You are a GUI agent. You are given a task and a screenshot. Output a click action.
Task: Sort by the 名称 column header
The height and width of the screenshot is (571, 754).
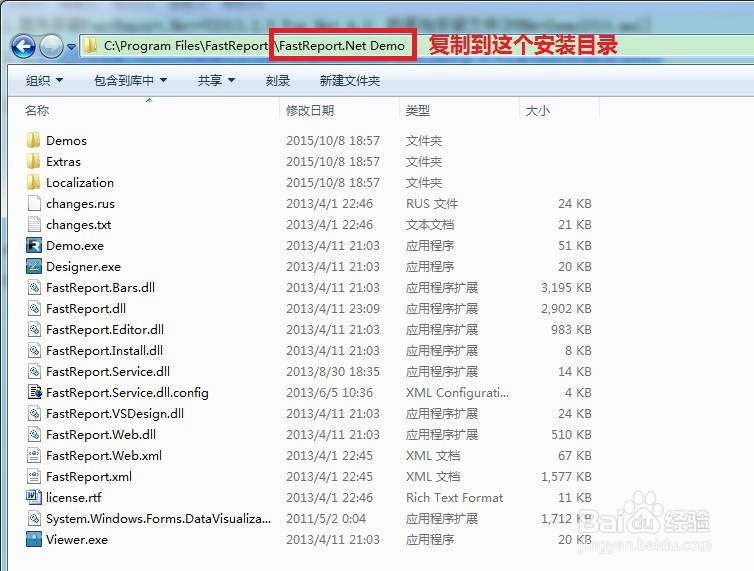37,111
